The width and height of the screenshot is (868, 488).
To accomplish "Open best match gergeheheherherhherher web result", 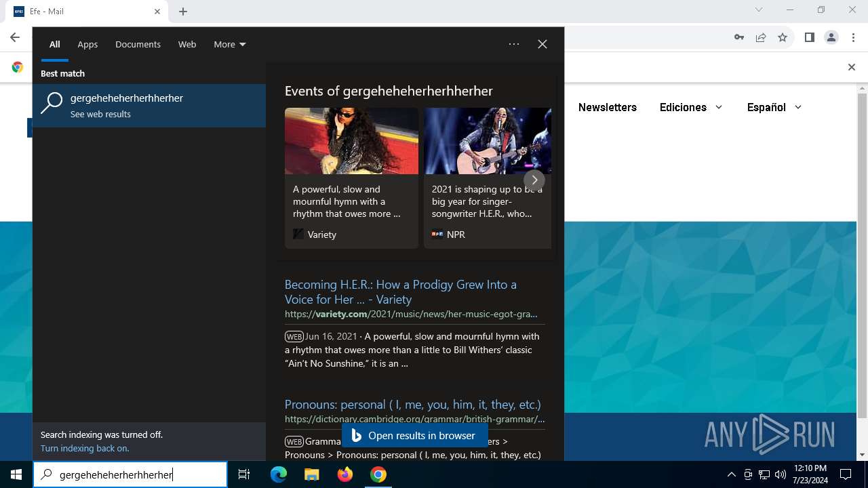I will click(149, 106).
